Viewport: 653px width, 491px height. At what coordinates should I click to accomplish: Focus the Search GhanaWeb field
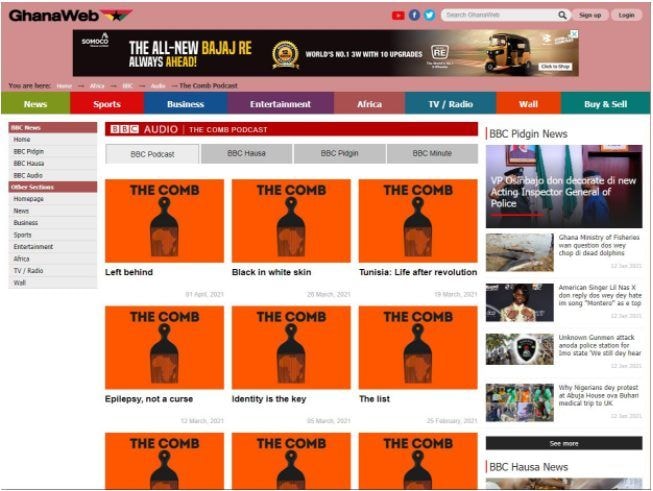pos(500,15)
